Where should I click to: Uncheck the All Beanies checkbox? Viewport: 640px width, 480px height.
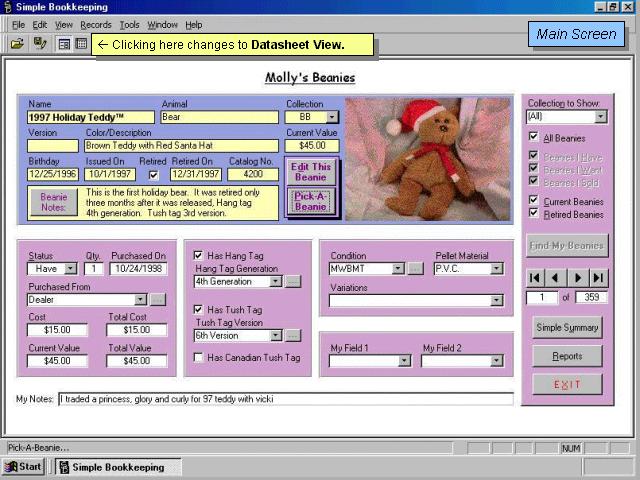click(x=534, y=137)
